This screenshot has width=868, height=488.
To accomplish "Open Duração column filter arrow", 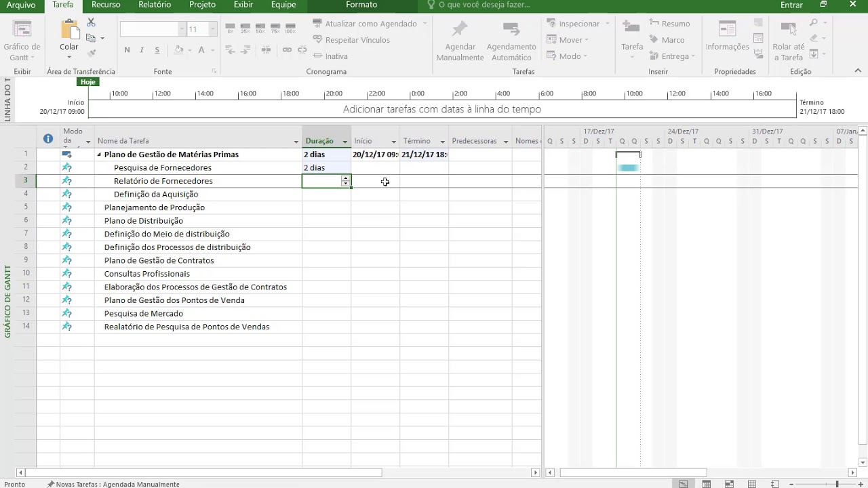I will (x=344, y=142).
